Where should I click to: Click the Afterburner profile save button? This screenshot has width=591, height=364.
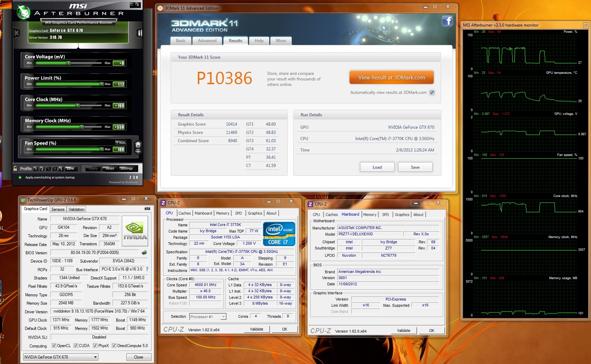pos(70,169)
